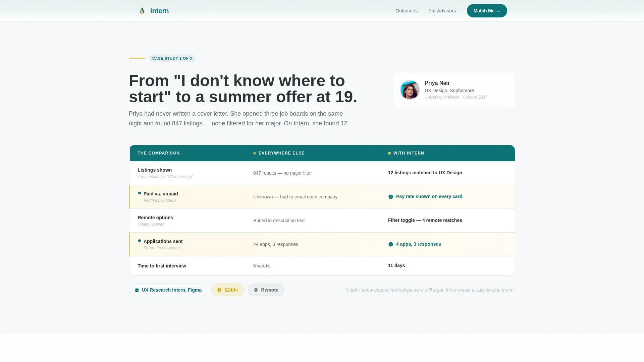Click the dollar coin icon in pay chip

click(x=219, y=290)
